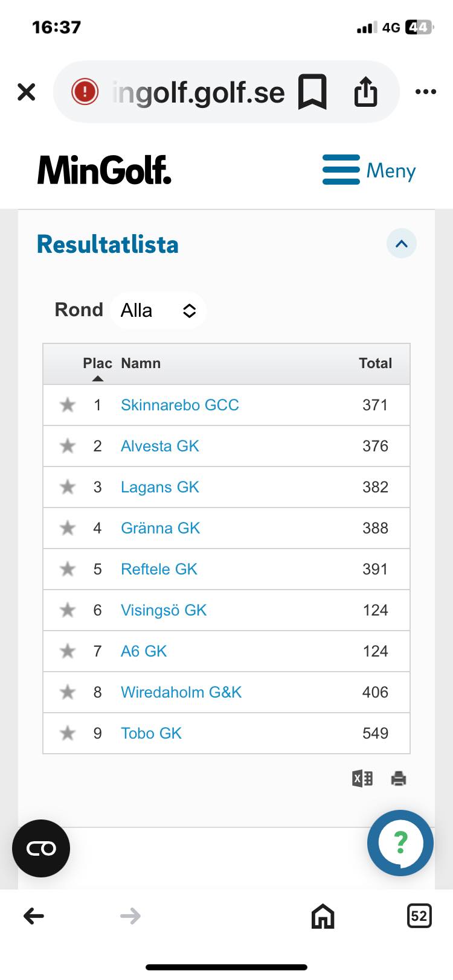Viewport: 453px width, 980px height.
Task: Tap the black glasses floating button
Action: (x=41, y=848)
